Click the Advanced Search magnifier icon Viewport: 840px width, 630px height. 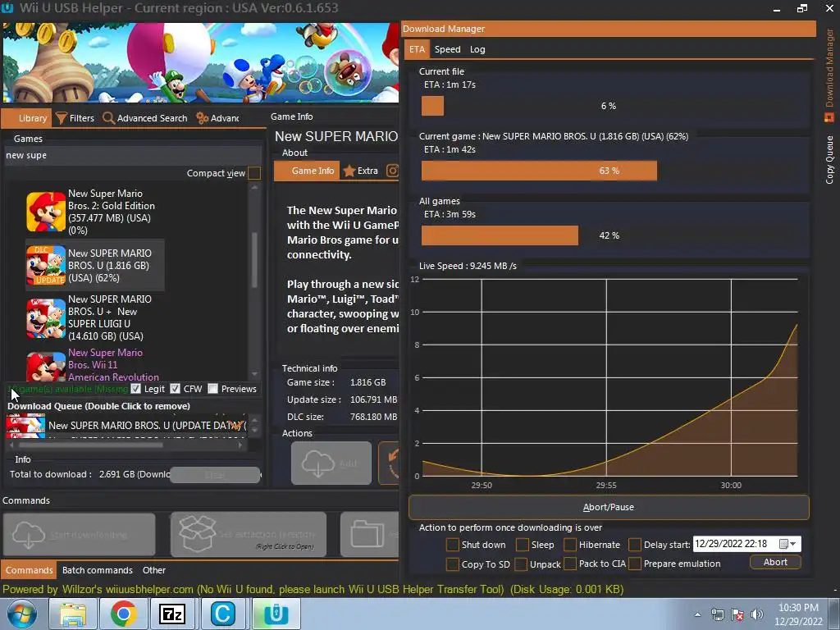pyautogui.click(x=108, y=118)
